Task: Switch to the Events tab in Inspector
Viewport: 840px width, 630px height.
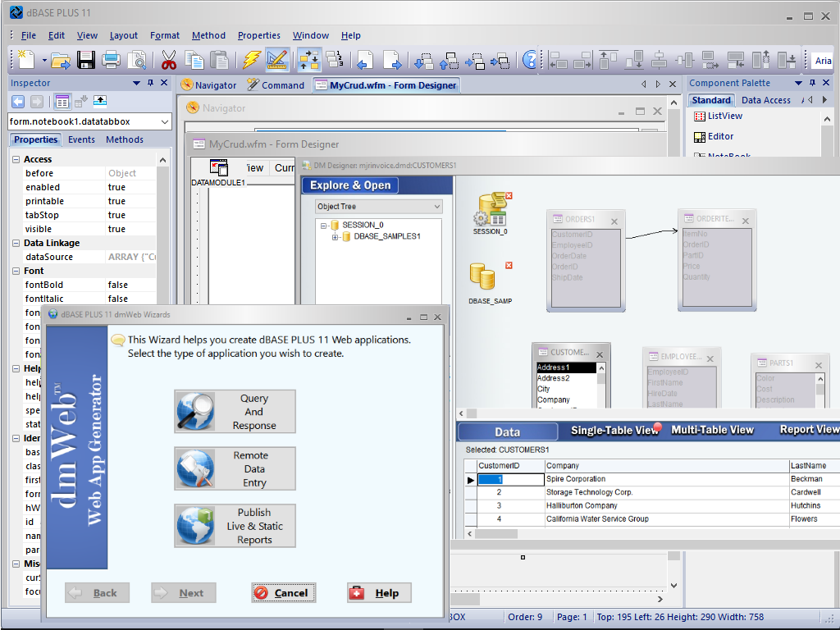Action: click(x=81, y=139)
